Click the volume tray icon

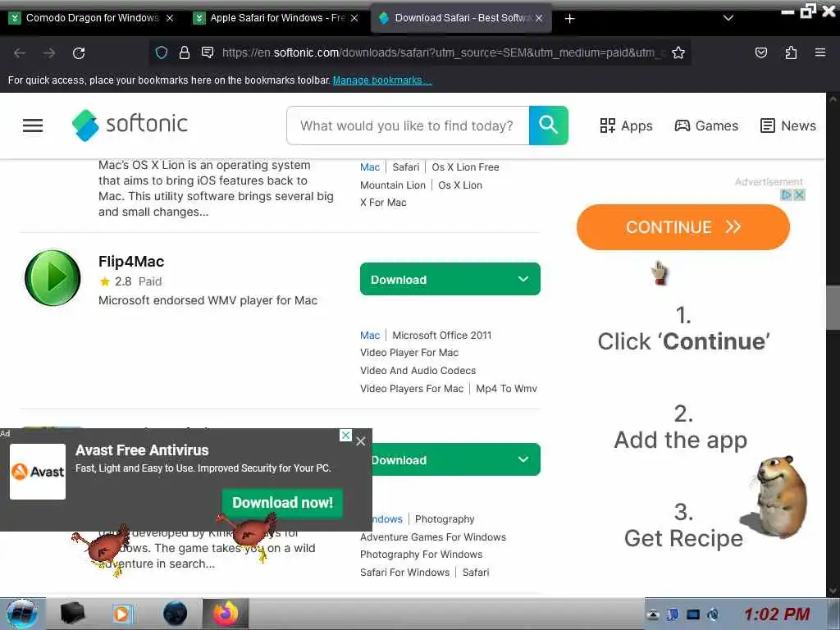(x=713, y=614)
